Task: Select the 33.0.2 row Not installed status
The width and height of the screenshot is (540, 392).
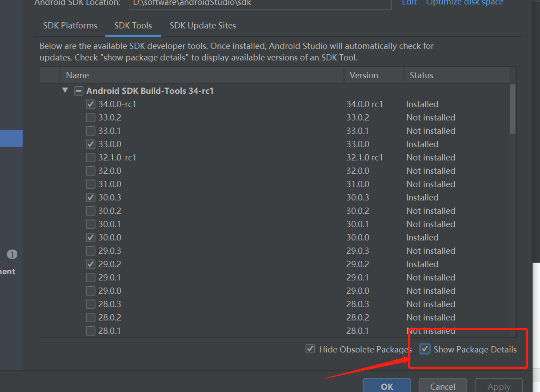Action: coord(431,117)
